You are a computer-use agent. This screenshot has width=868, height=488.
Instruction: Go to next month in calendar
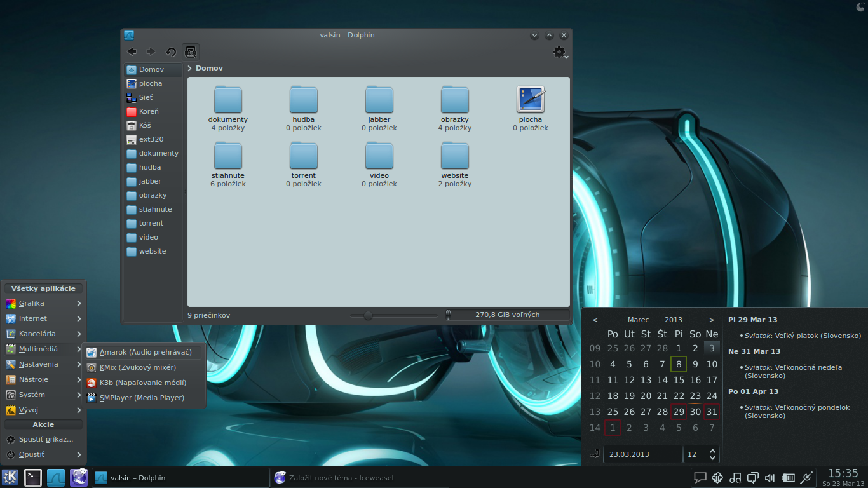coord(712,320)
